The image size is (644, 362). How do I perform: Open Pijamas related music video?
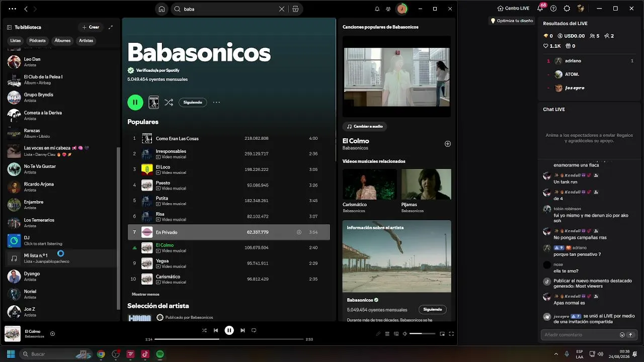coord(426,184)
